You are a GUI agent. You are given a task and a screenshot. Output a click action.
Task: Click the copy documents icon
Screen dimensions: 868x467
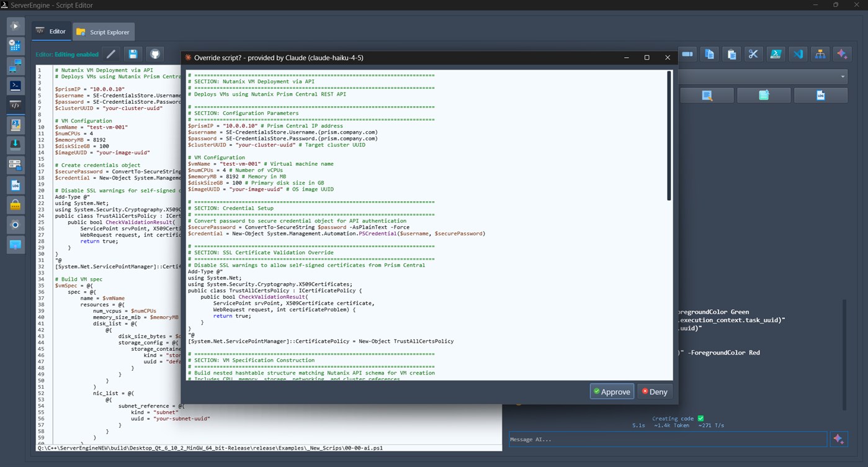pyautogui.click(x=709, y=54)
